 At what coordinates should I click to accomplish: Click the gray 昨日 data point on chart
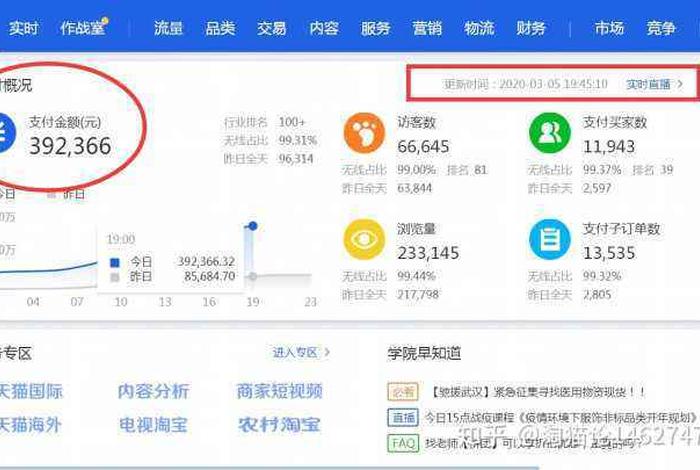(x=253, y=276)
